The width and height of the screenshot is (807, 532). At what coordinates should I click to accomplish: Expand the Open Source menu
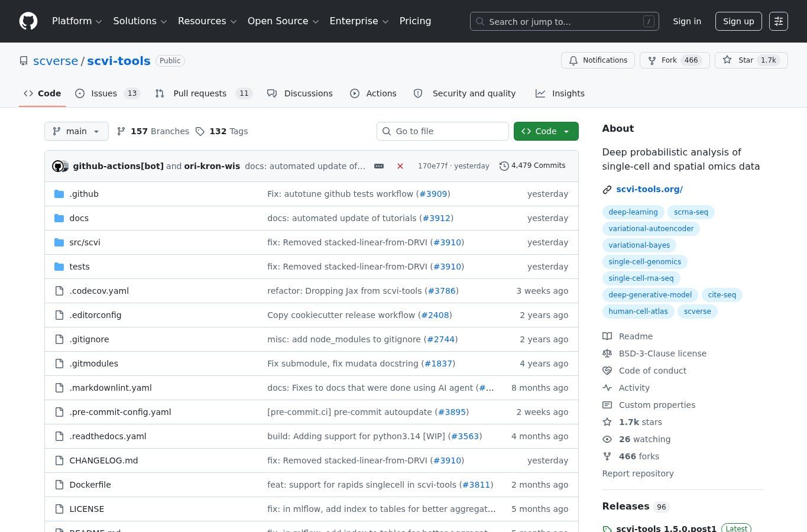point(283,21)
